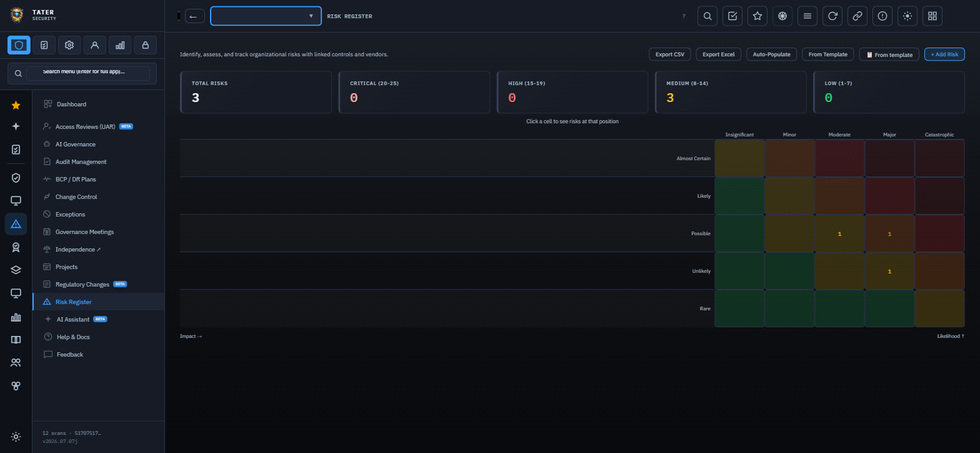980x453 pixels.
Task: Click the link chain icon in toolbar
Action: (857, 16)
